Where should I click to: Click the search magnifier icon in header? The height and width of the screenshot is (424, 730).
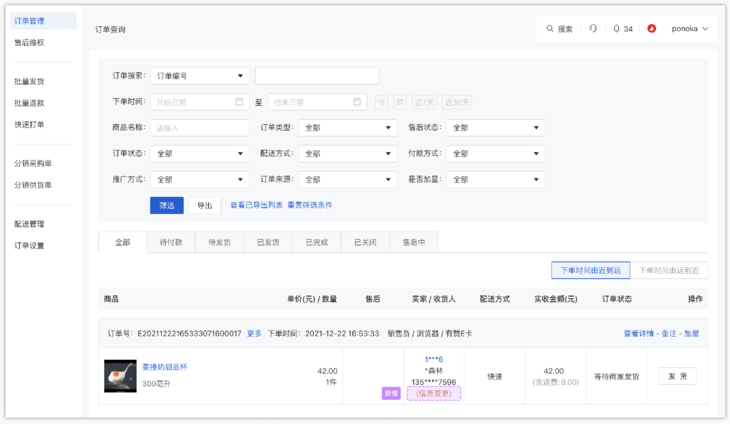[550, 29]
